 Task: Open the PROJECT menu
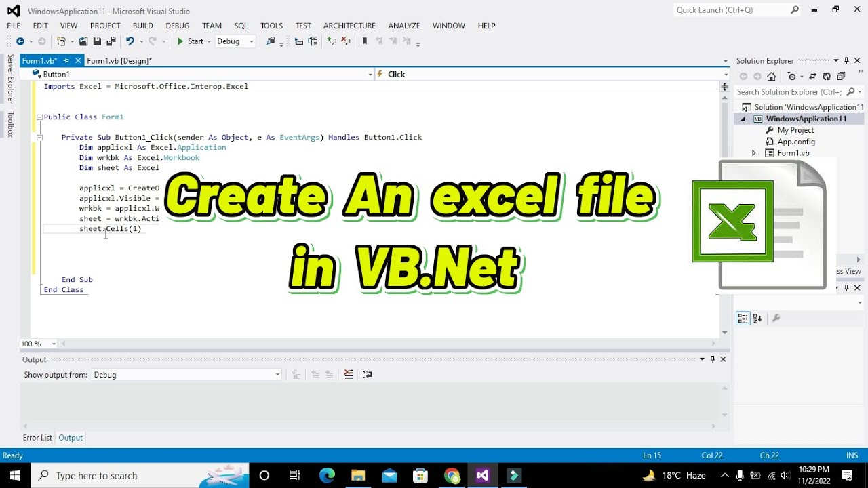105,26
